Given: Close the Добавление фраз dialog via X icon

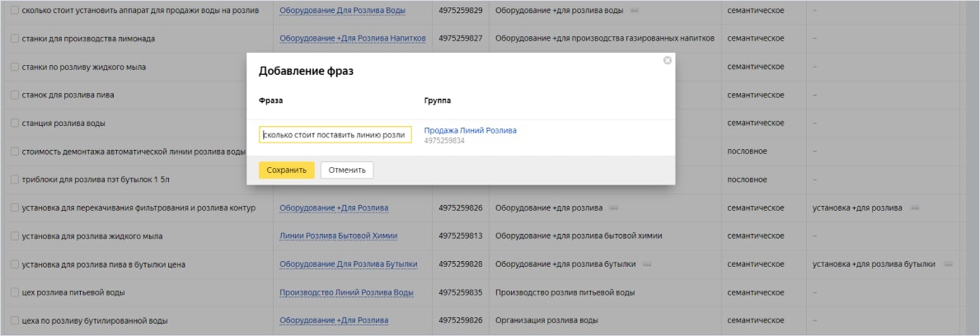Looking at the screenshot, I should tap(667, 61).
